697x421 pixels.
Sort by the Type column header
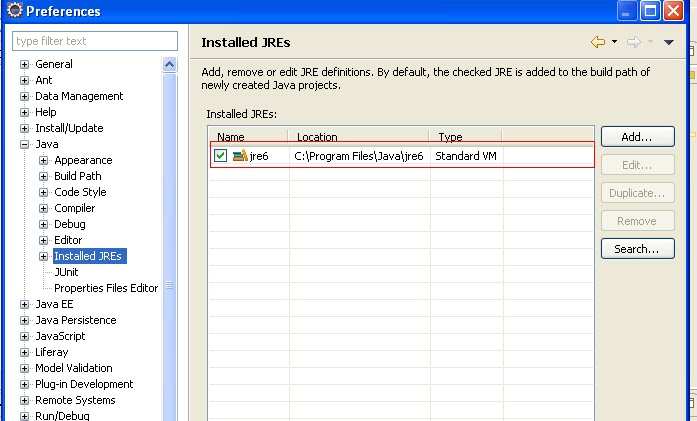click(x=466, y=136)
